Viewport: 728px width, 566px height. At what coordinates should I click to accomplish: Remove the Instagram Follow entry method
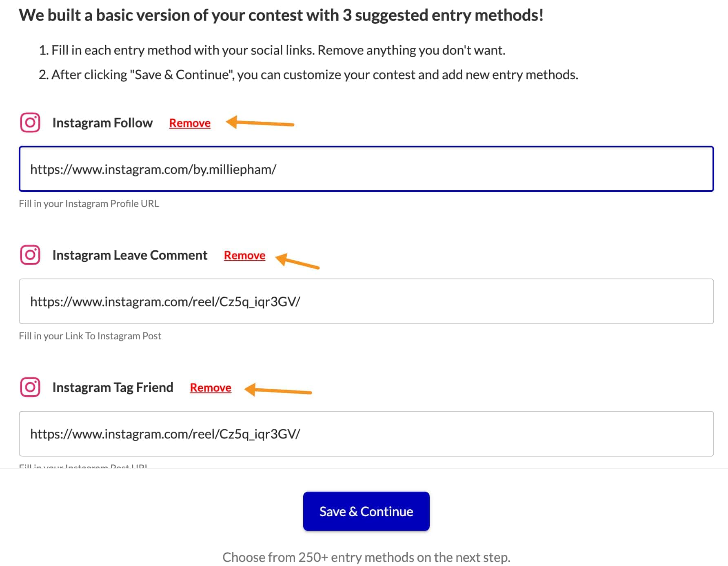[189, 123]
